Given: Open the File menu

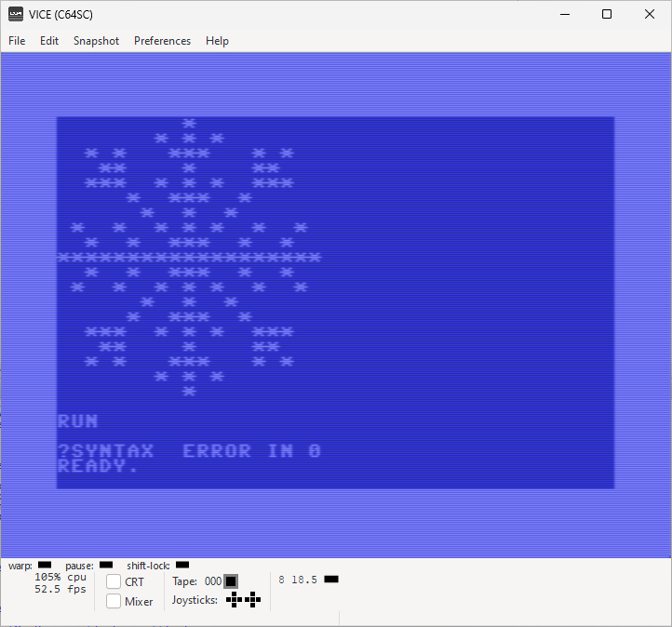Looking at the screenshot, I should tap(17, 41).
